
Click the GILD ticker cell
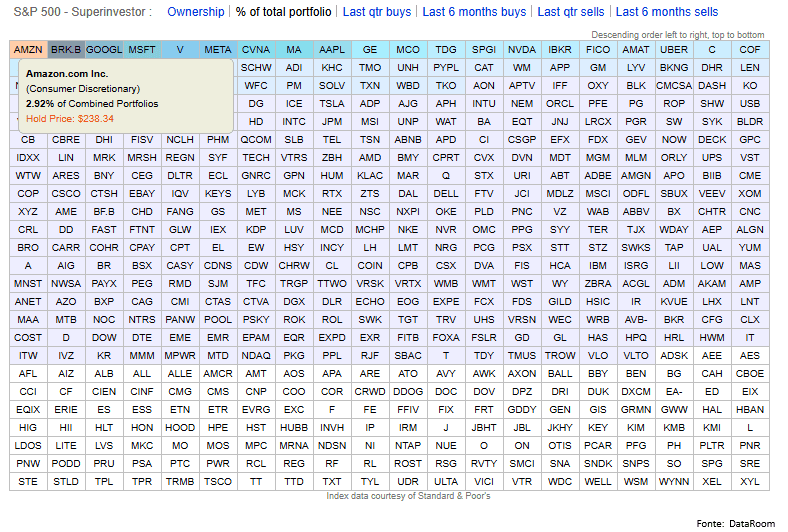click(560, 301)
